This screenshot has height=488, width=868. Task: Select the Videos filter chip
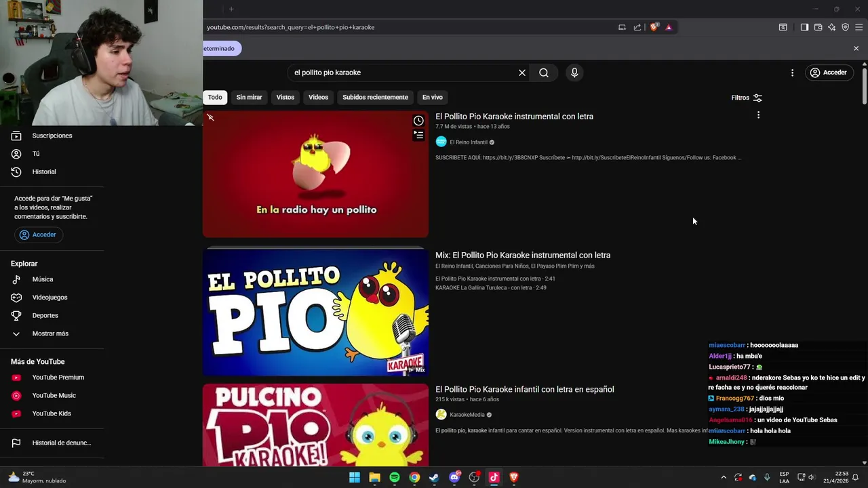(x=318, y=97)
